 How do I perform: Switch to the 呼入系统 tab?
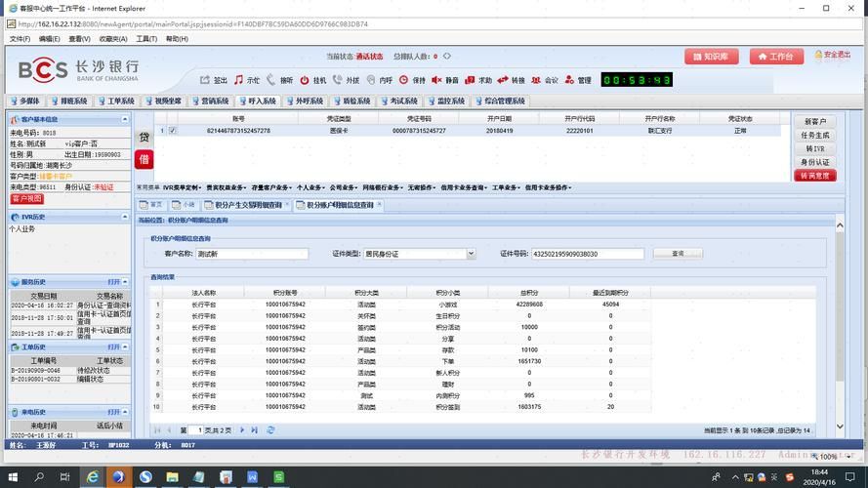click(x=258, y=102)
